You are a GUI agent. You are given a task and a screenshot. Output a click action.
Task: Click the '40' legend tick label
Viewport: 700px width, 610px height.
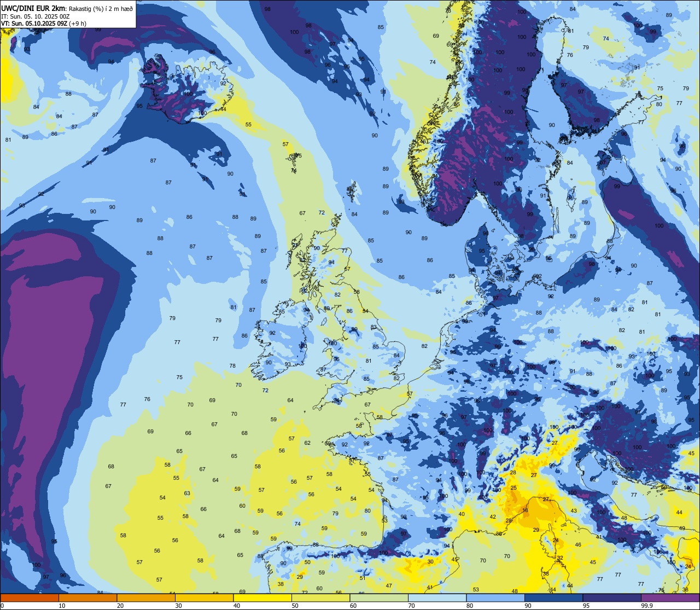[237, 606]
